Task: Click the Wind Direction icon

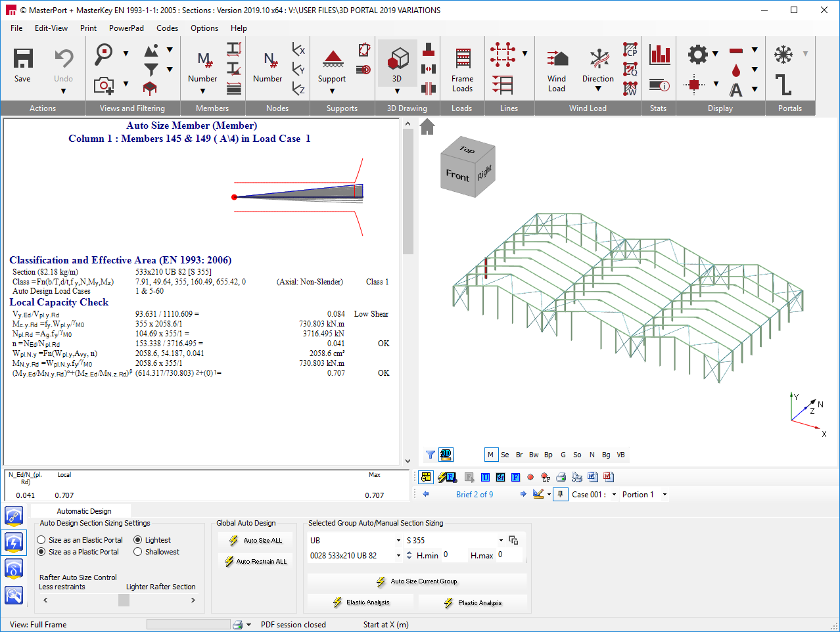Action: (598, 59)
